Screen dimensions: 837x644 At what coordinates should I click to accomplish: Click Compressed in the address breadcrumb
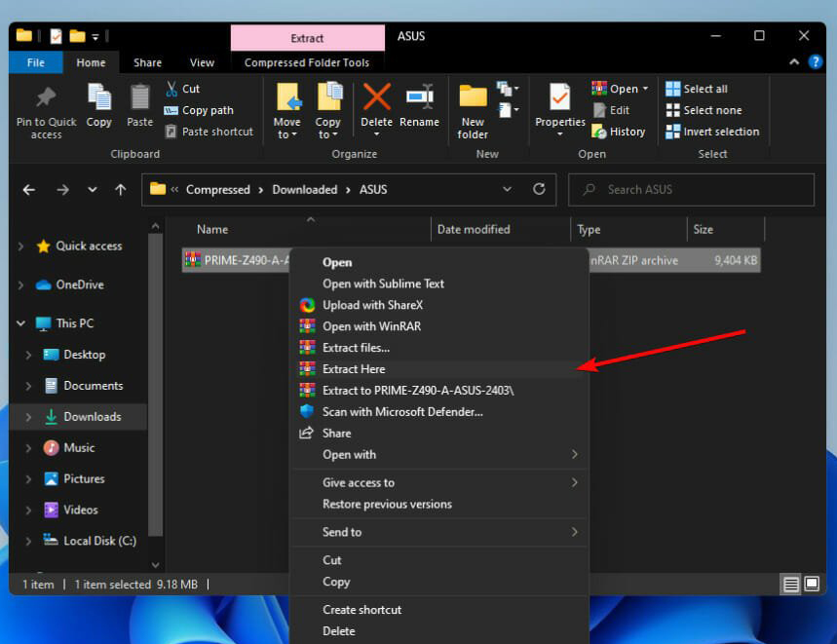click(x=218, y=189)
